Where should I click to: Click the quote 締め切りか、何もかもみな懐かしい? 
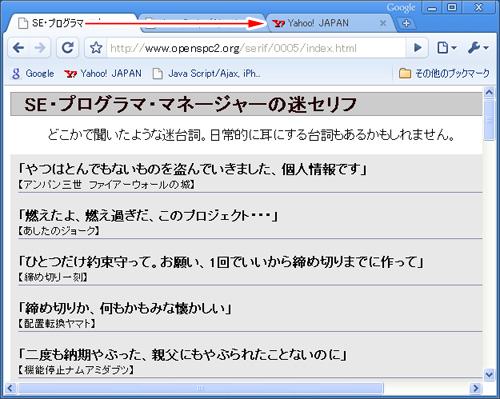pyautogui.click(x=125, y=308)
